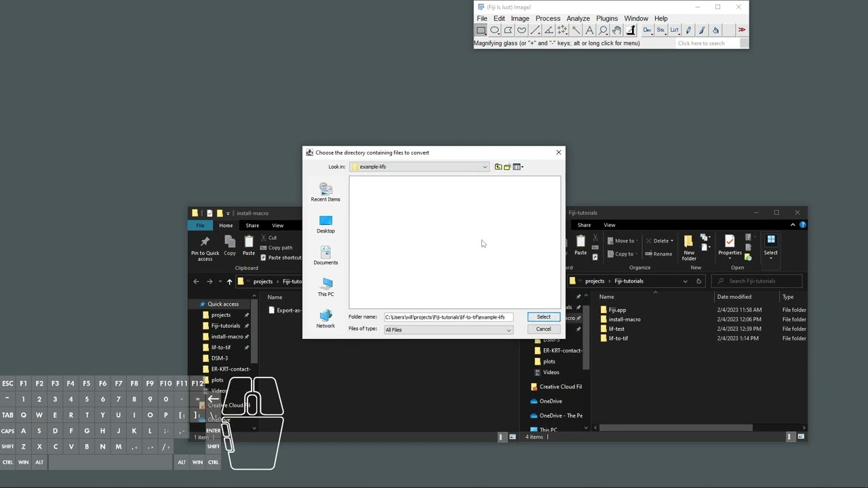
Task: Click Copy path in install-macro ribbon
Action: (x=277, y=247)
